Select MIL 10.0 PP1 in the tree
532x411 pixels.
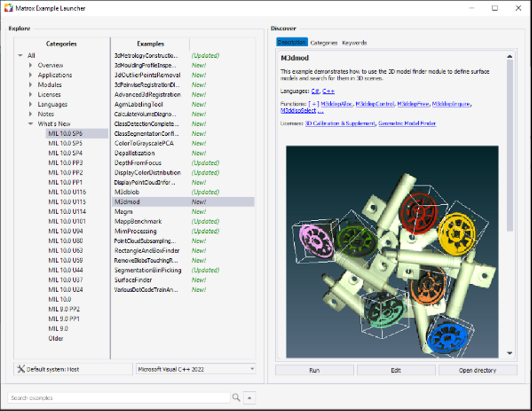point(65,182)
